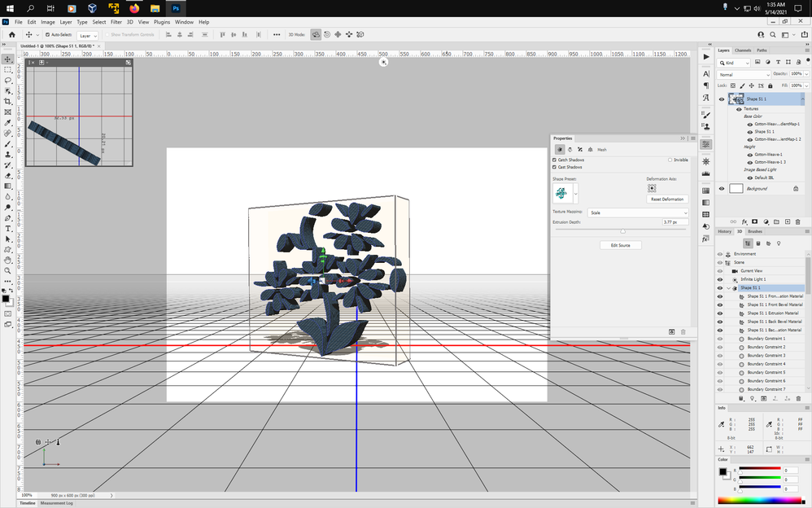Click the Edit Source button
The height and width of the screenshot is (508, 812).
621,244
